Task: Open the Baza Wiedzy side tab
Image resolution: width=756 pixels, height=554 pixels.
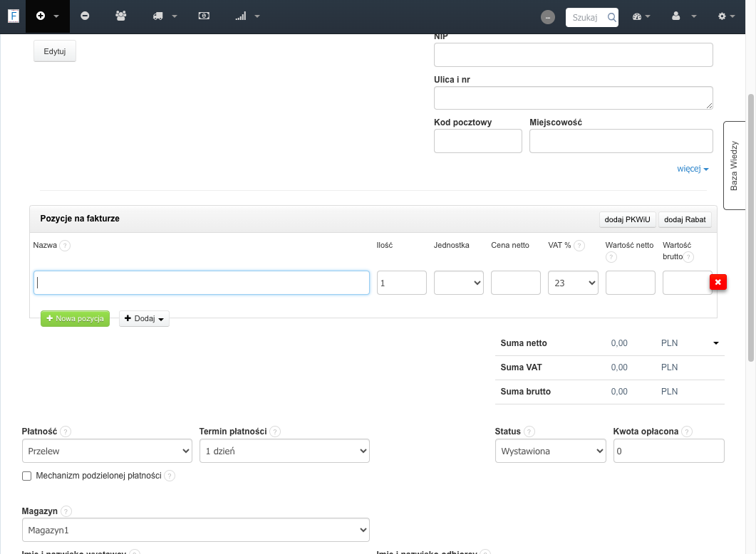Action: (735, 165)
